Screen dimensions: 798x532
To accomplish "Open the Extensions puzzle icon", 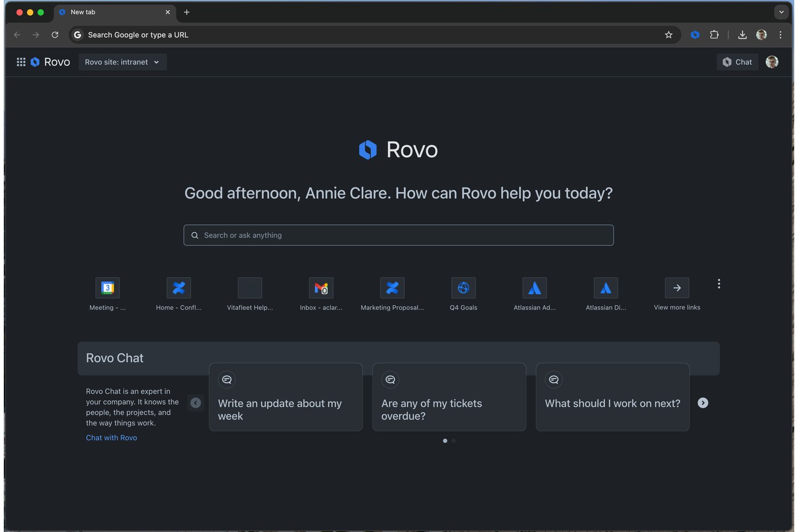I will [714, 34].
